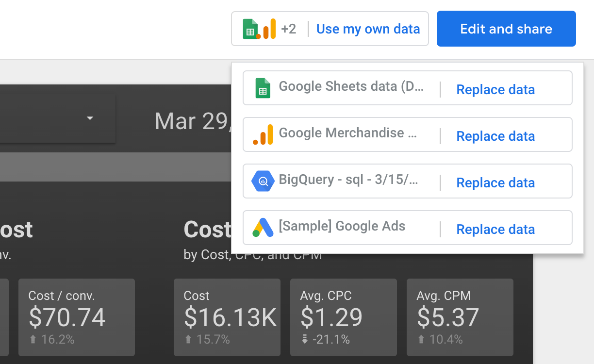594x364 pixels.
Task: Click the Cost / conv. $70.74 scorecard
Action: [76, 317]
